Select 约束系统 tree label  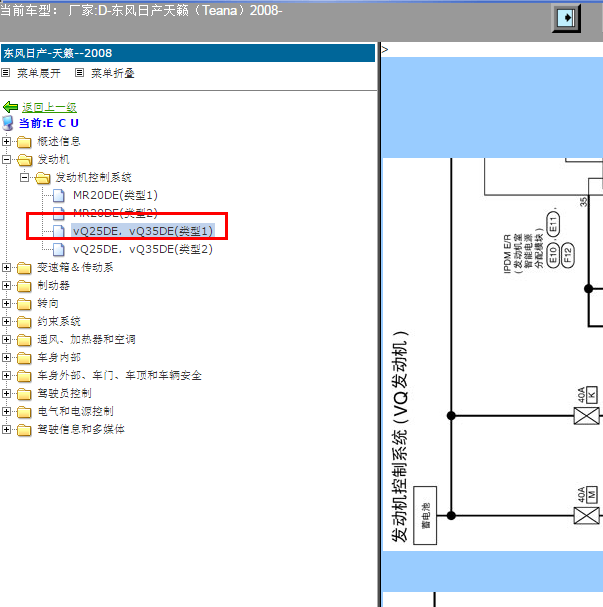tap(59, 321)
